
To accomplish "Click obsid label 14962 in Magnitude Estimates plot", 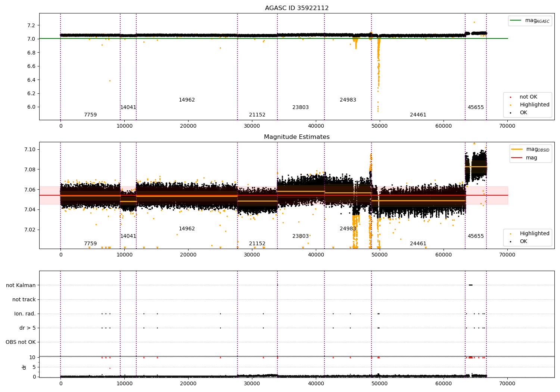I will (x=187, y=229).
